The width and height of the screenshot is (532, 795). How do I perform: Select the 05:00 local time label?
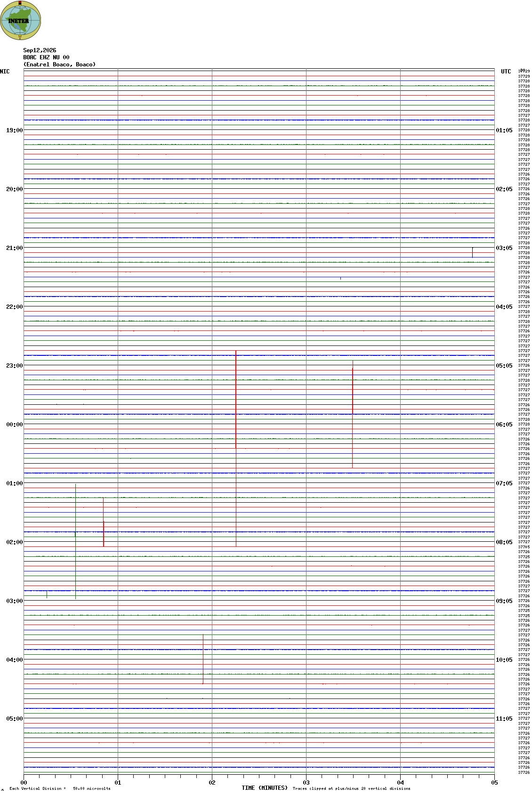pos(14,719)
